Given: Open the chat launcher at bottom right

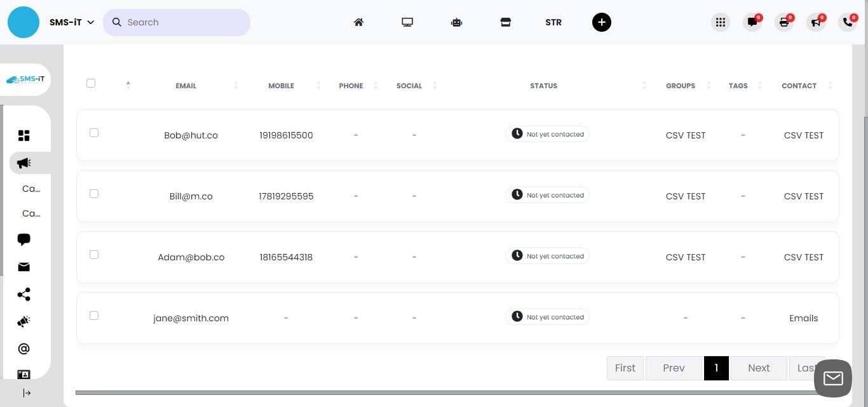Looking at the screenshot, I should point(832,378).
